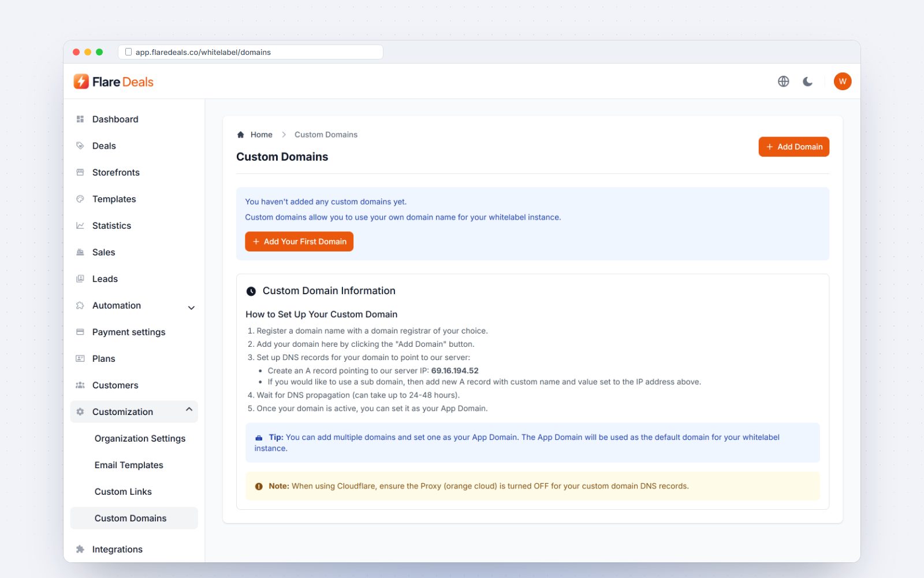Image resolution: width=924 pixels, height=578 pixels.
Task: Click the clock icon beside Custom Domain Information
Action: click(251, 291)
